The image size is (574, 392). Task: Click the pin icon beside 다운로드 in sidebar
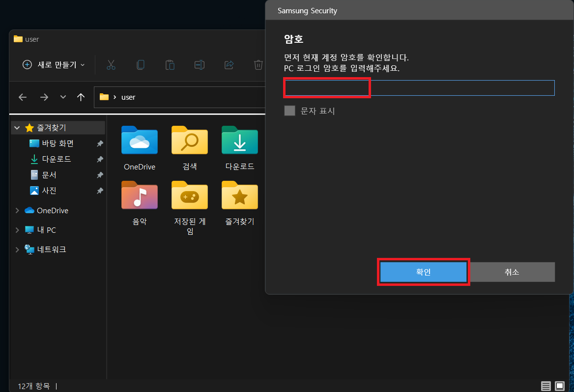[100, 159]
